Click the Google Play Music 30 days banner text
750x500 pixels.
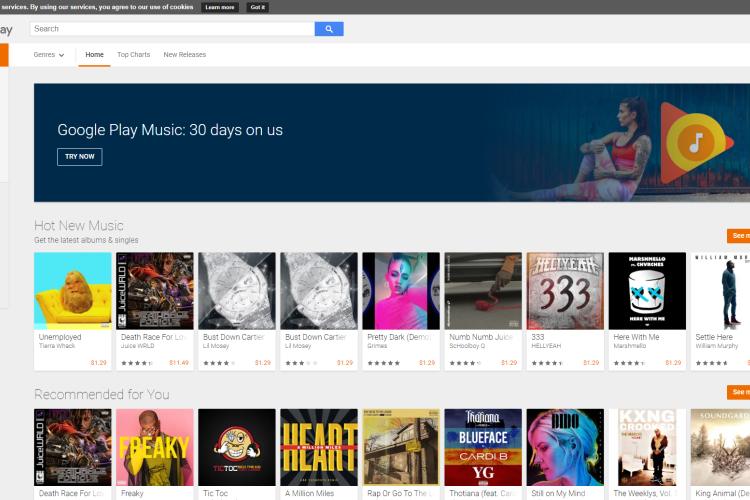[x=170, y=130]
